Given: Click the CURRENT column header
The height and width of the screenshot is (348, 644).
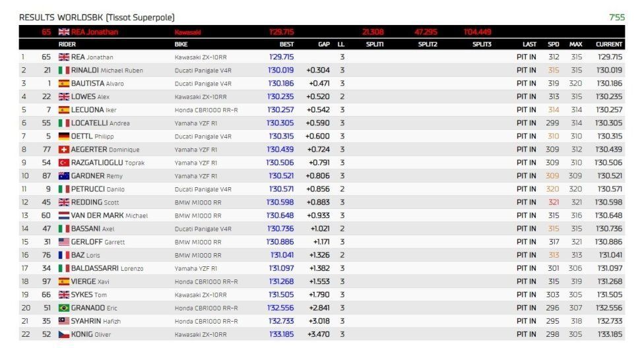Looking at the screenshot, I should click(x=609, y=44).
